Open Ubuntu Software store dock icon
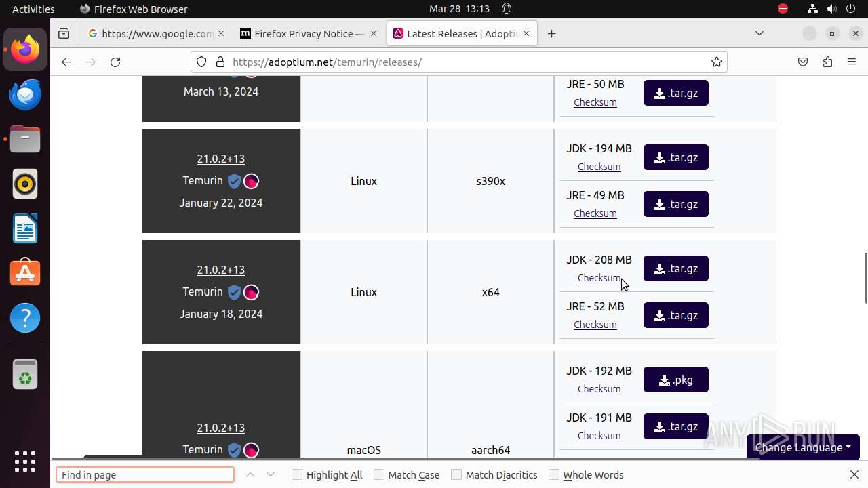 point(25,273)
